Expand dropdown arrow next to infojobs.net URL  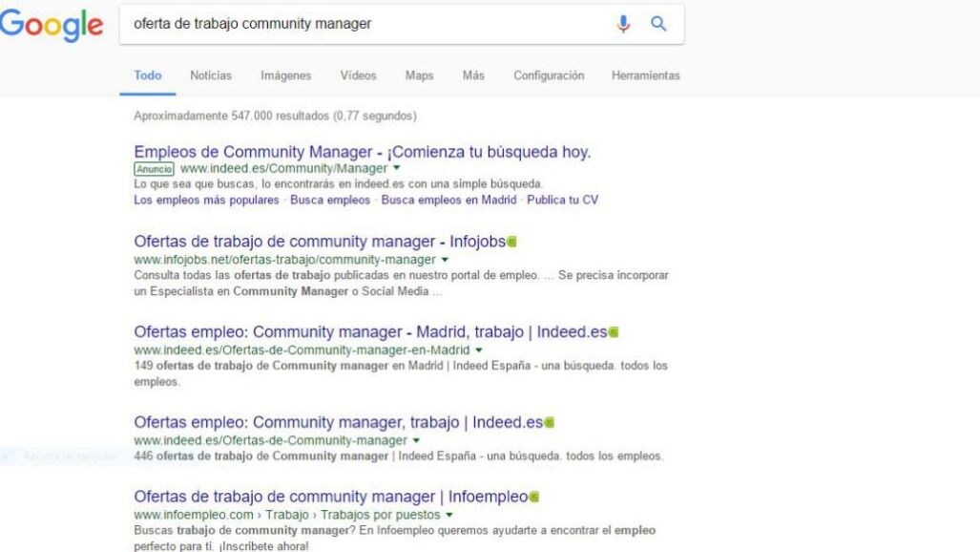(445, 260)
